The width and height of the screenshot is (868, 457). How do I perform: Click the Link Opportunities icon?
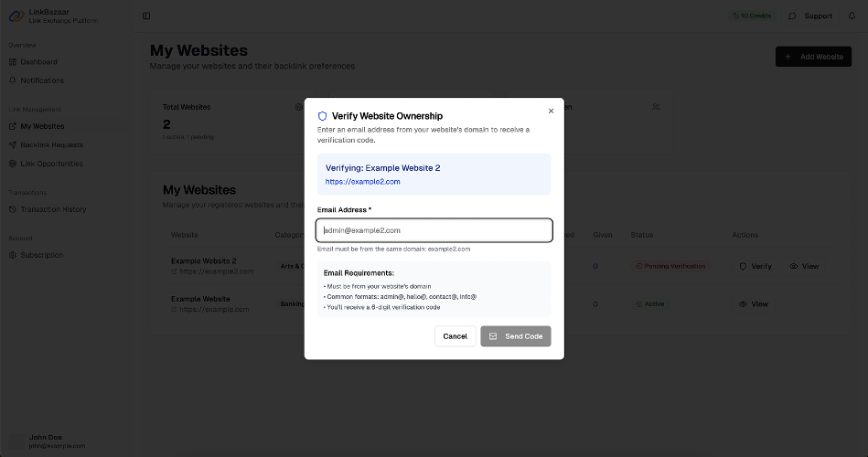[x=13, y=164]
